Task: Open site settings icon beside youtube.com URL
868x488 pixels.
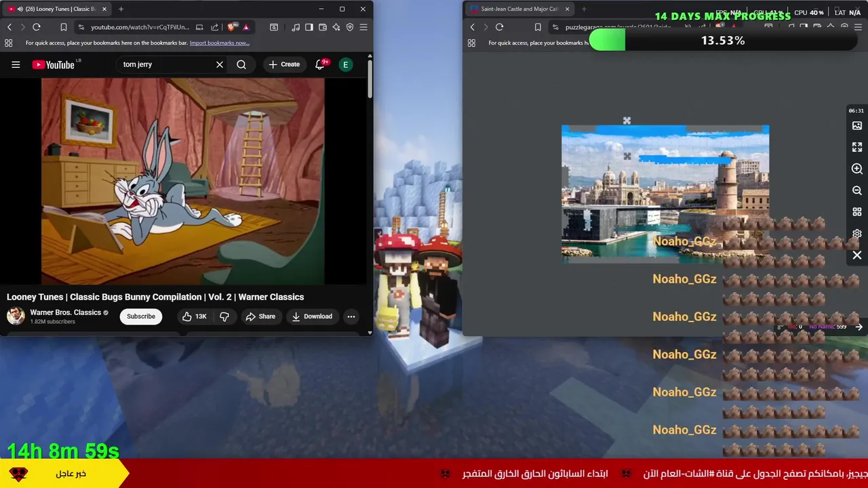Action: 81,27
